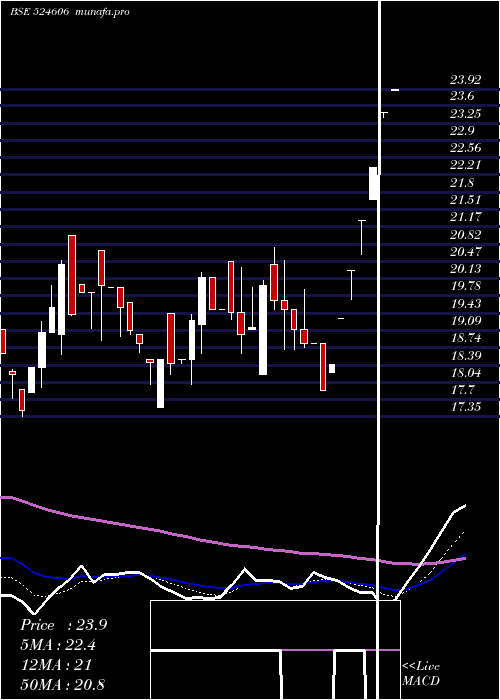This screenshot has height=700, width=500.
Task: Click the 21.8 price axis label
Action: pos(462,183)
